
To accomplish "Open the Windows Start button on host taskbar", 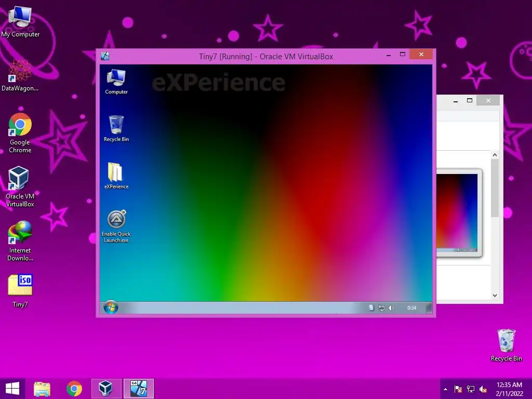I will point(12,389).
